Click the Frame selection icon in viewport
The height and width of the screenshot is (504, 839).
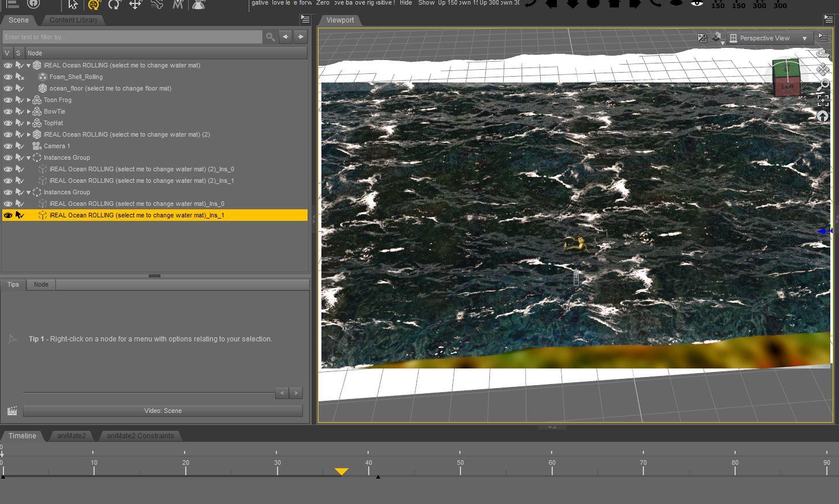tap(823, 100)
